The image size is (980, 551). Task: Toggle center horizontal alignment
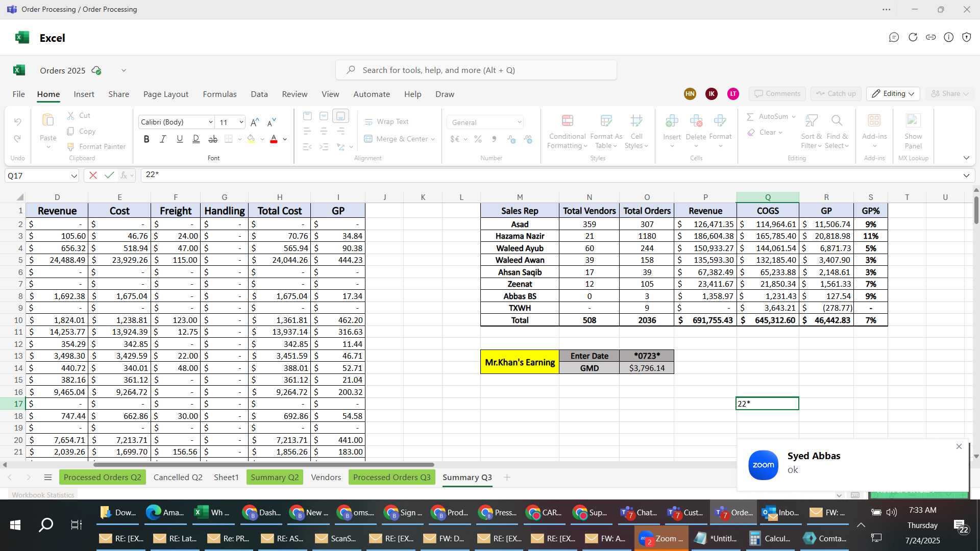[x=324, y=132]
